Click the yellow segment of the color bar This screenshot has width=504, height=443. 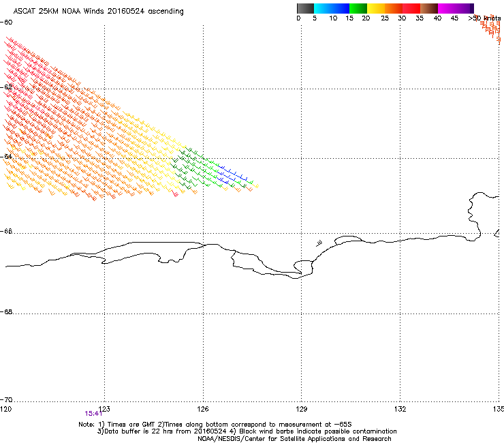[x=376, y=8]
